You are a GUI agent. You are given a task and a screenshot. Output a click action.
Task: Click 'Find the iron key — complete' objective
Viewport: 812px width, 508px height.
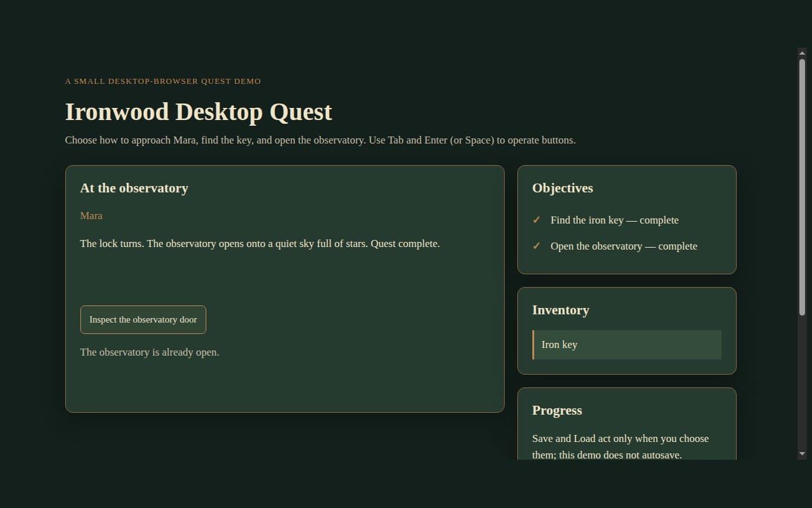[615, 220]
